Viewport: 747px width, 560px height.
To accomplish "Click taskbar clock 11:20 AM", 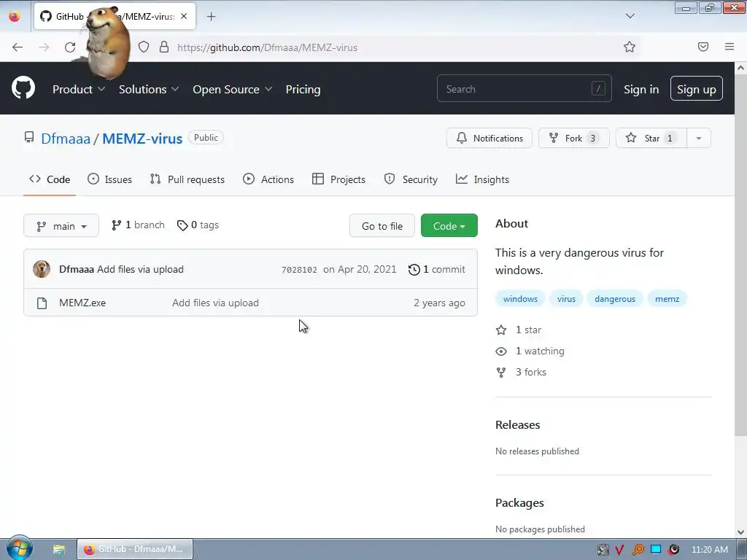I will coord(710,550).
